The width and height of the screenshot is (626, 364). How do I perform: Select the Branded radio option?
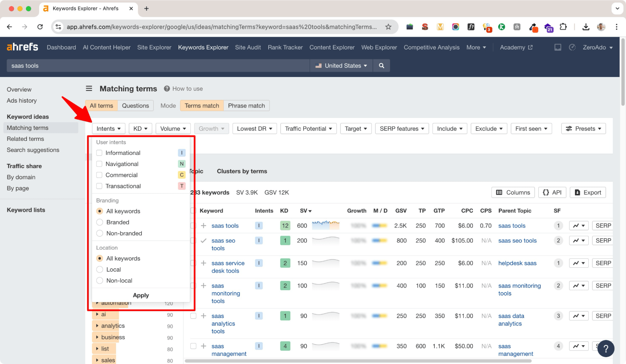point(100,222)
